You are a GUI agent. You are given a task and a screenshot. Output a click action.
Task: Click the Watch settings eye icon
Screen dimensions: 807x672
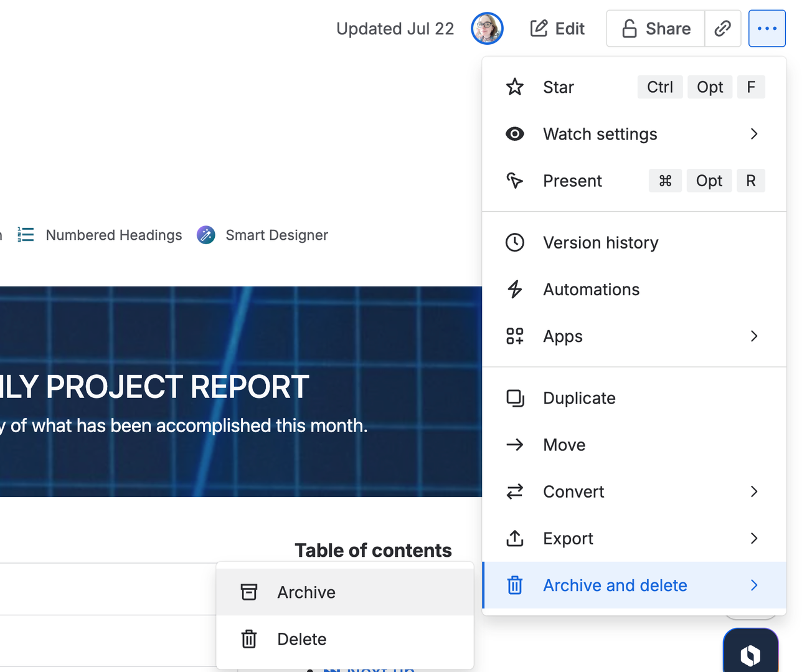pos(515,134)
